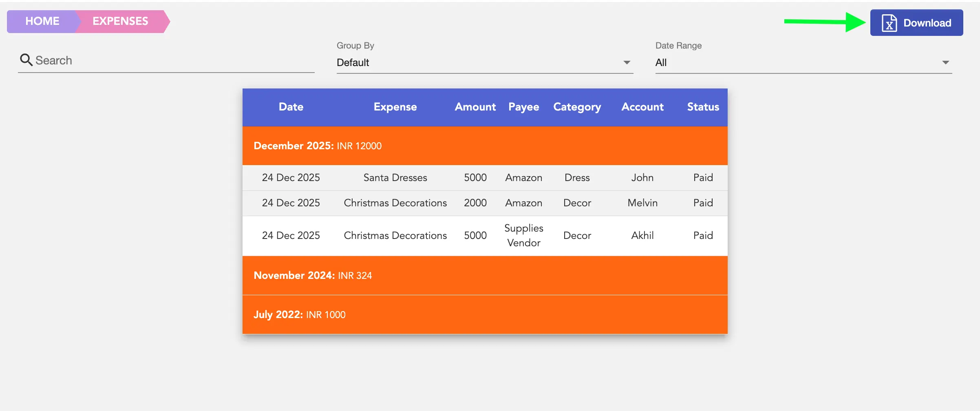Click Amazon payee in Santa Dresses row
Screen dimensions: 980x411
pos(524,177)
